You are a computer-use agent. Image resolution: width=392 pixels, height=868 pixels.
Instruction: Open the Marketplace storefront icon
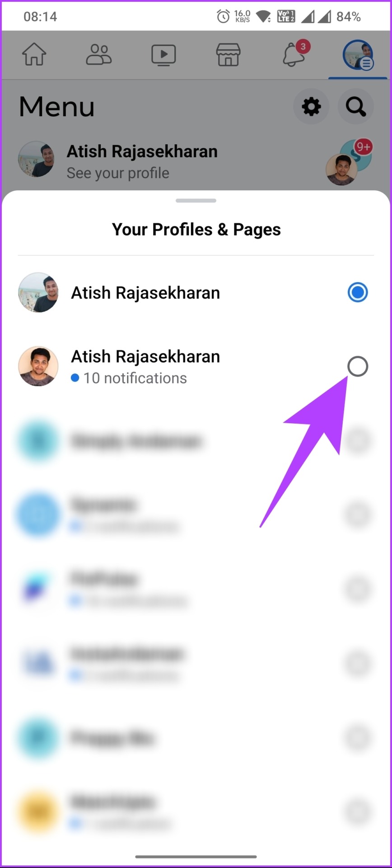pyautogui.click(x=229, y=55)
